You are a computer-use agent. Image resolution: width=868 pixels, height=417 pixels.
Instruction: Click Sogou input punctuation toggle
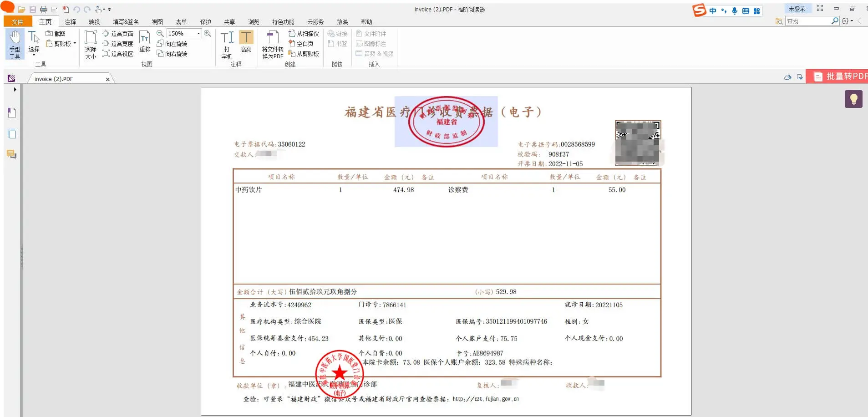tap(724, 11)
